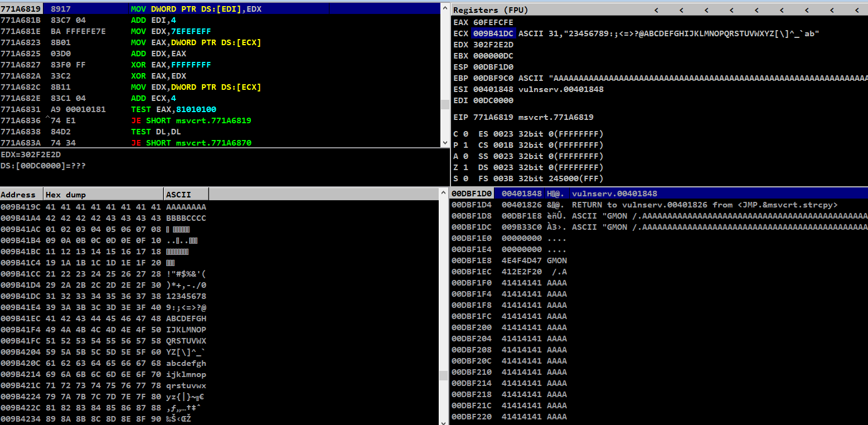Select stack entry at 00DBF1D8

pyautogui.click(x=659, y=216)
